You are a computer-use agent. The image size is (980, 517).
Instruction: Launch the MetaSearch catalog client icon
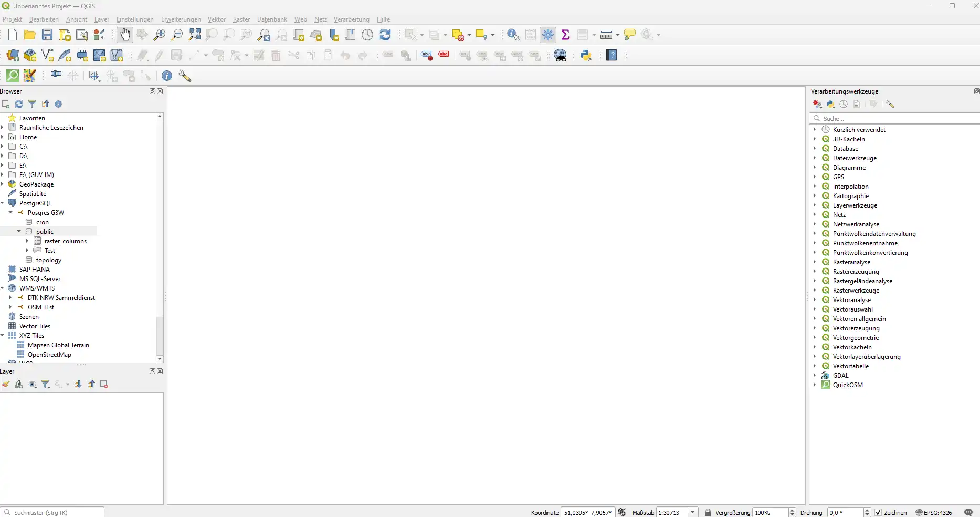click(561, 55)
